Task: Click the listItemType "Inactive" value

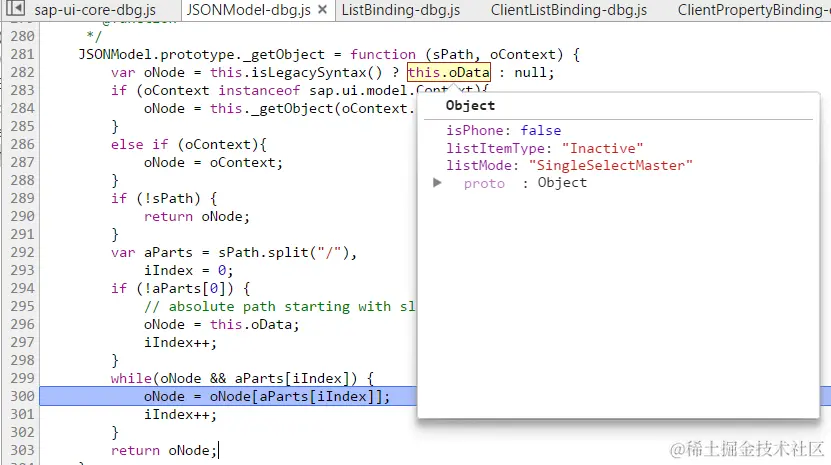Action: 602,148
